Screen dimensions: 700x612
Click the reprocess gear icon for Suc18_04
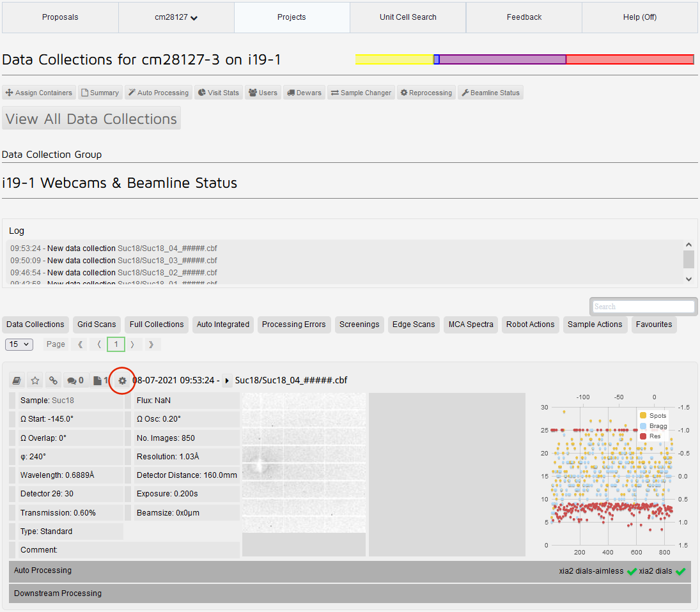(122, 381)
